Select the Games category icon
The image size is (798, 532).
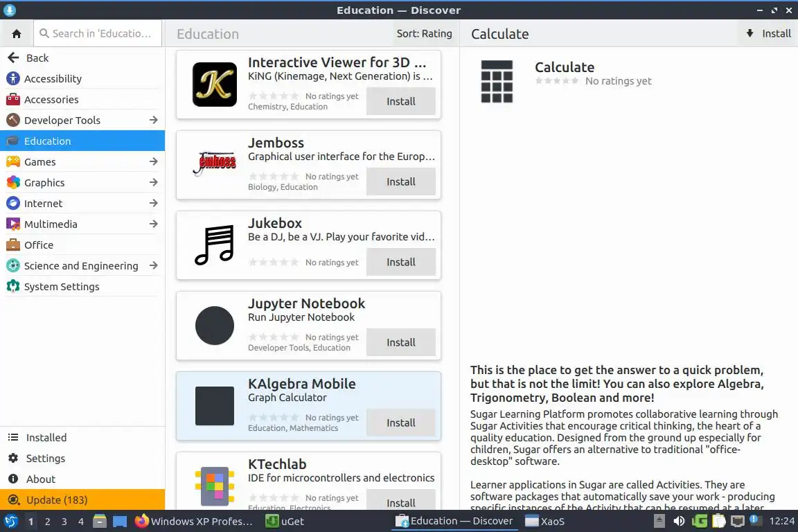pyautogui.click(x=13, y=162)
